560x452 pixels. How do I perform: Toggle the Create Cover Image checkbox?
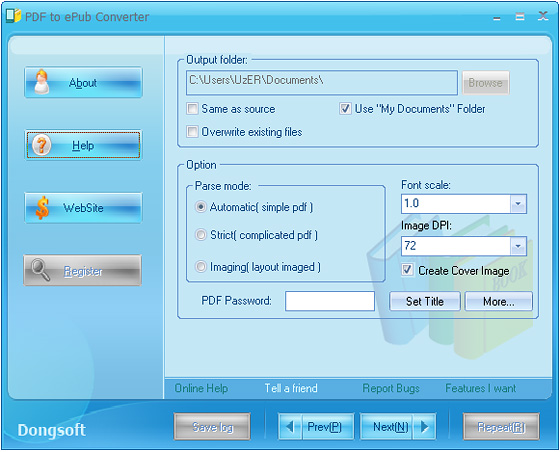[x=408, y=270]
